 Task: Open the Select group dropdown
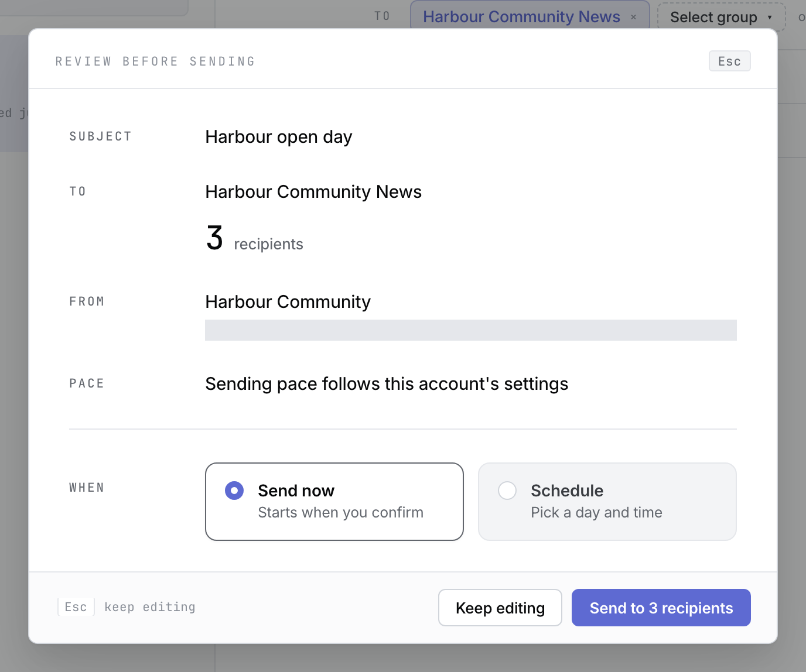(x=721, y=17)
